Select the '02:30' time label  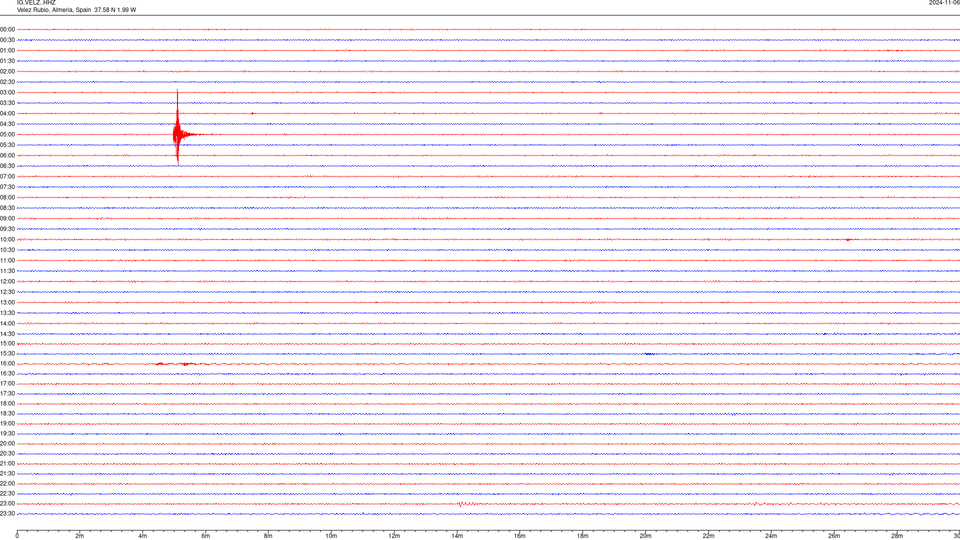[7, 82]
